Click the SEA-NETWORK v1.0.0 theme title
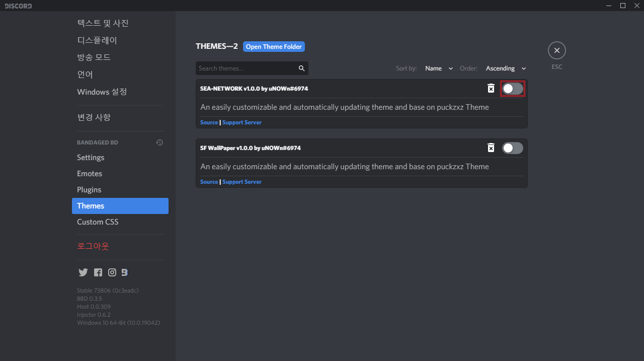Screen dimensions: 644x361 (254, 89)
